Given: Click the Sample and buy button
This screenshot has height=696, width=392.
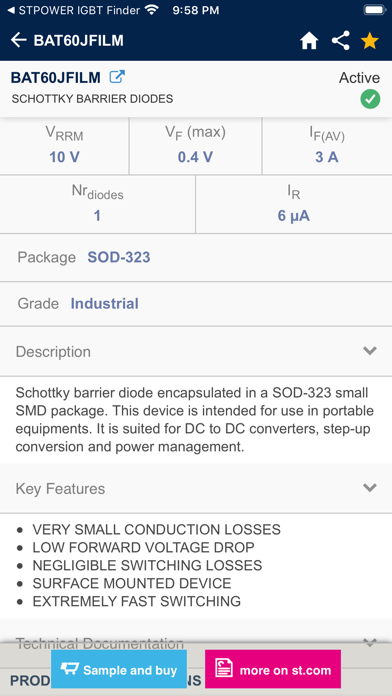Looking at the screenshot, I should 119,669.
